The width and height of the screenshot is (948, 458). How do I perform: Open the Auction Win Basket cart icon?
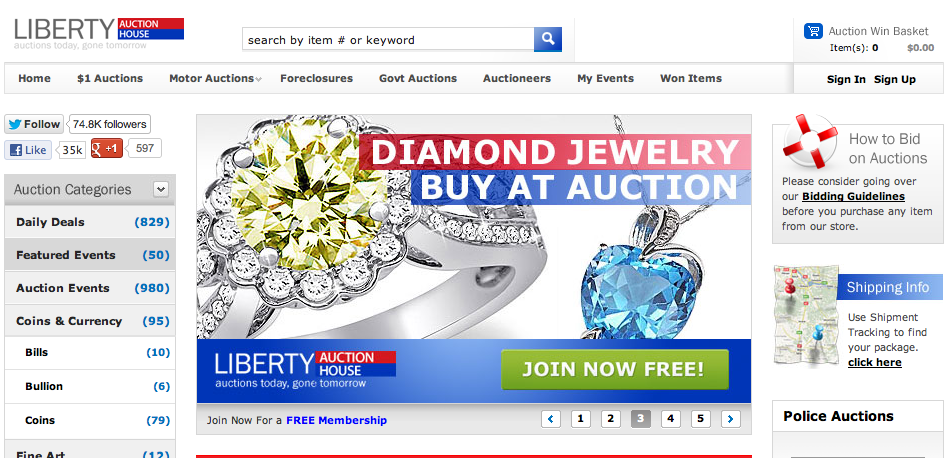[x=813, y=31]
